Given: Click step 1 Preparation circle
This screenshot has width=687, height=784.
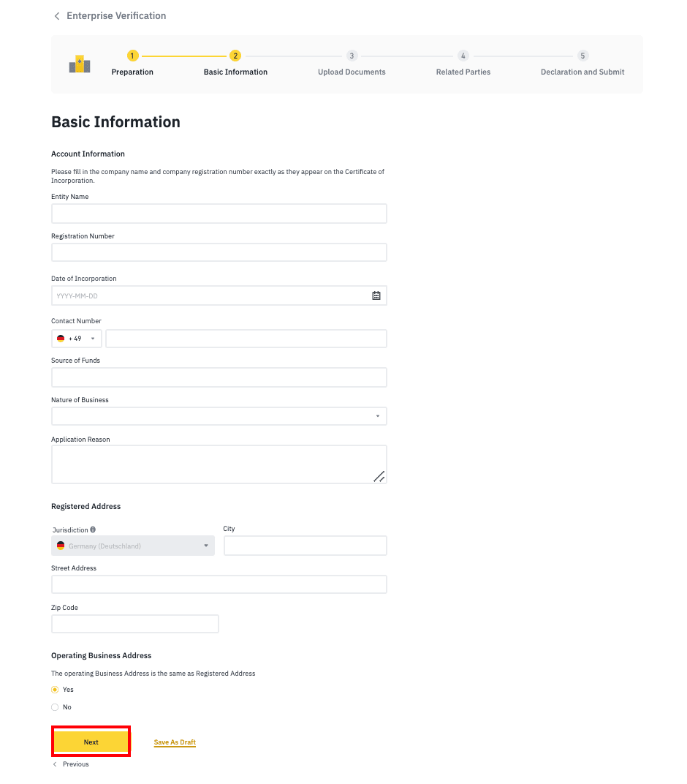Looking at the screenshot, I should coord(132,56).
